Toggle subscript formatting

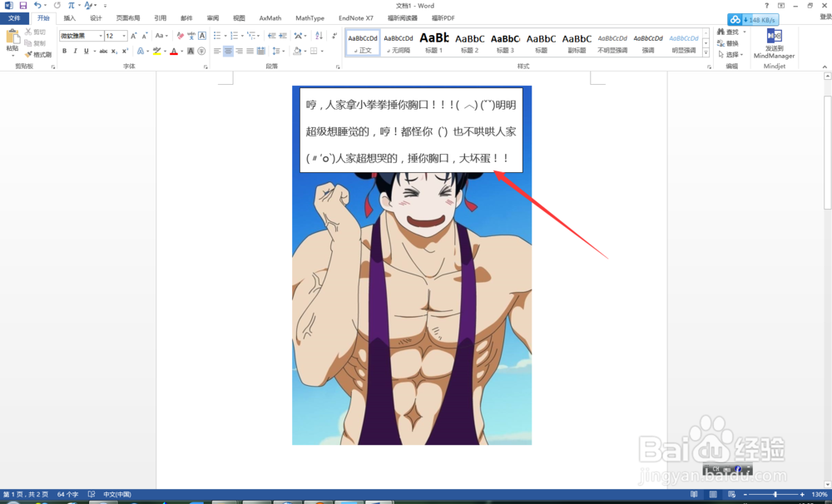(x=114, y=51)
